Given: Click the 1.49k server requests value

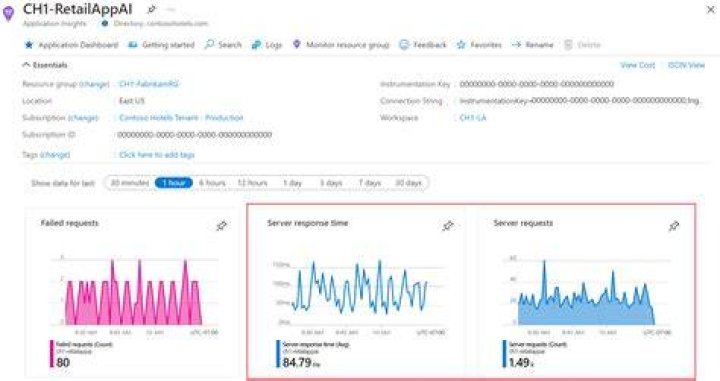Looking at the screenshot, I should [x=521, y=362].
